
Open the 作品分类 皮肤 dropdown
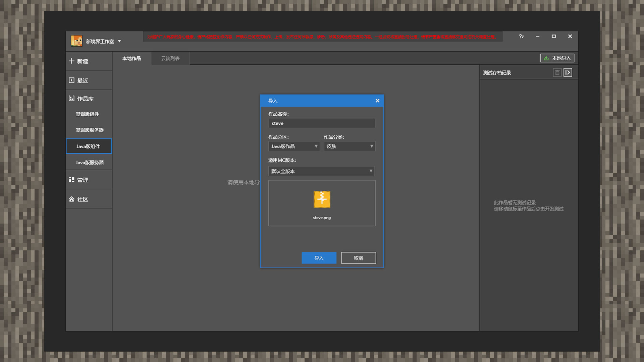pyautogui.click(x=350, y=146)
